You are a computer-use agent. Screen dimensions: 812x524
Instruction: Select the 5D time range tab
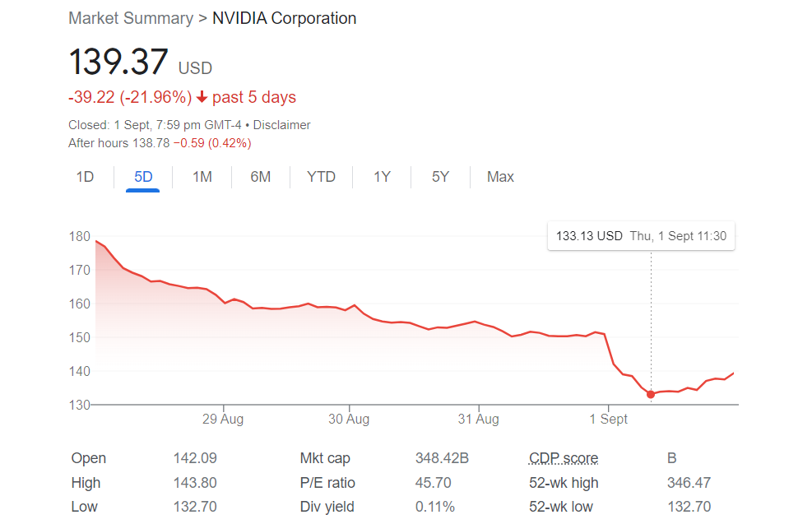pos(143,177)
